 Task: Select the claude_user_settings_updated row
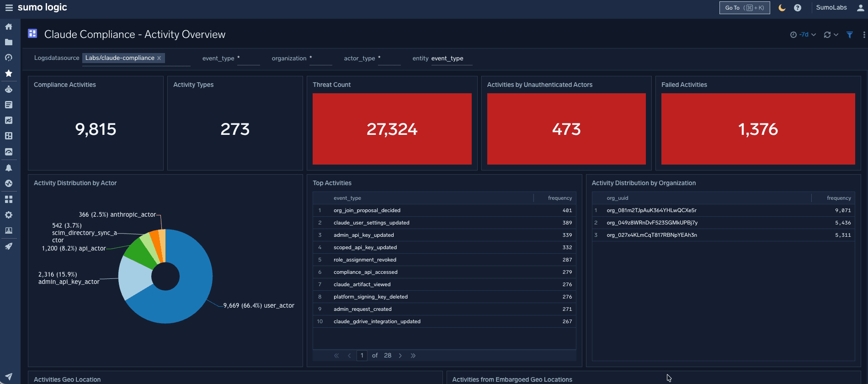click(x=444, y=223)
